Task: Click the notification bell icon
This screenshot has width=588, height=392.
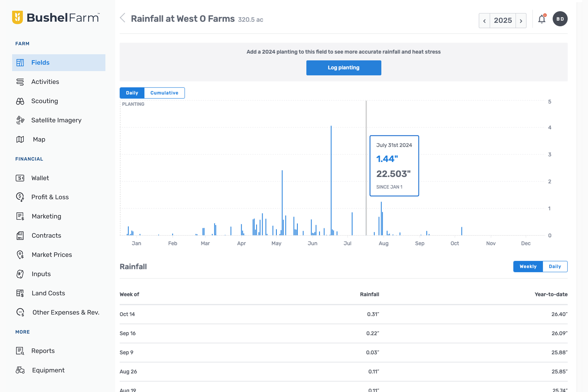Action: click(541, 19)
